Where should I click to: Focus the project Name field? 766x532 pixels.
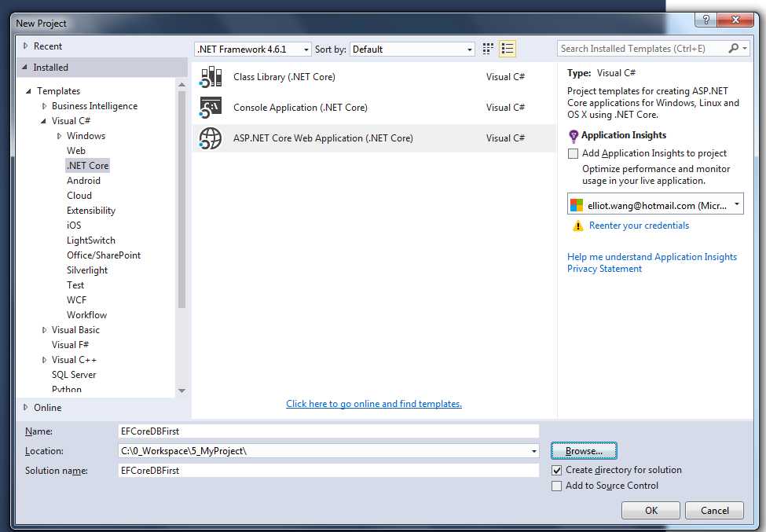coord(328,431)
